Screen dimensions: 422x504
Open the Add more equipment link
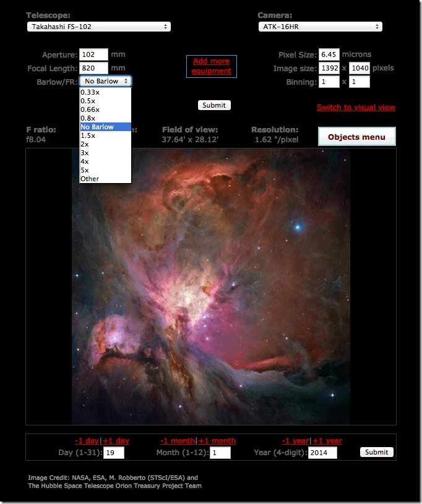(x=212, y=66)
